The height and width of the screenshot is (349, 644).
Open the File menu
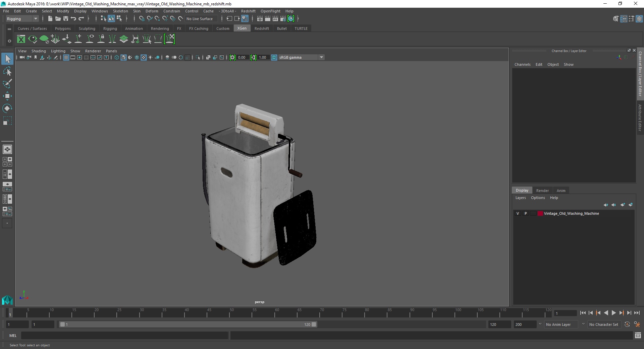click(6, 11)
